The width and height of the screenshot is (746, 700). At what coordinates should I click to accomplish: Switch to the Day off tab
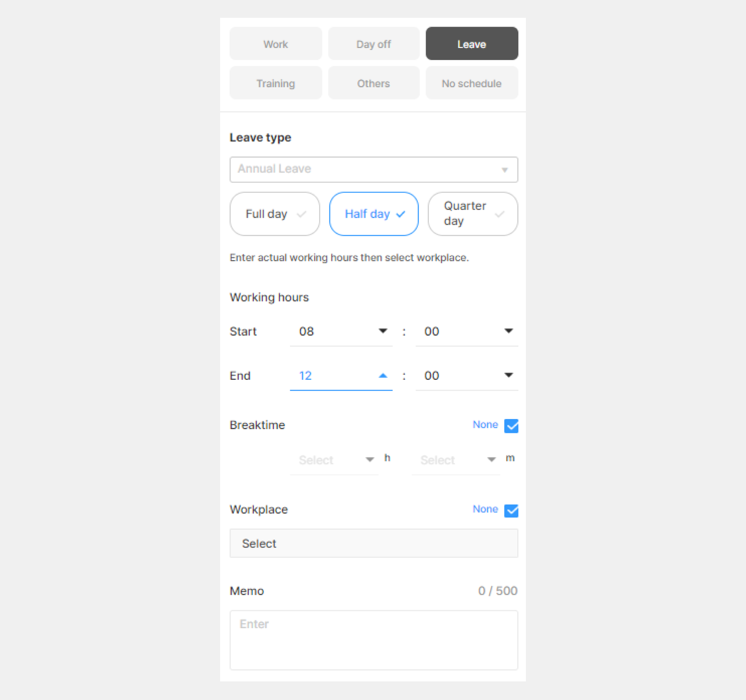373,44
